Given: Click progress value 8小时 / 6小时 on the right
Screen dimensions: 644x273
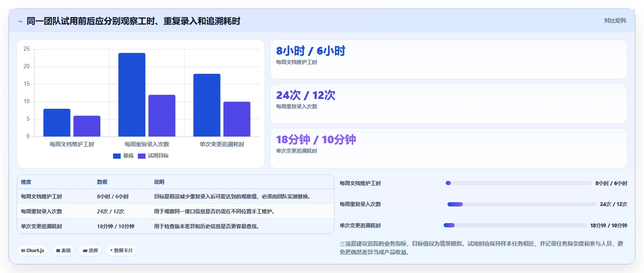Looking at the screenshot, I should [612, 183].
